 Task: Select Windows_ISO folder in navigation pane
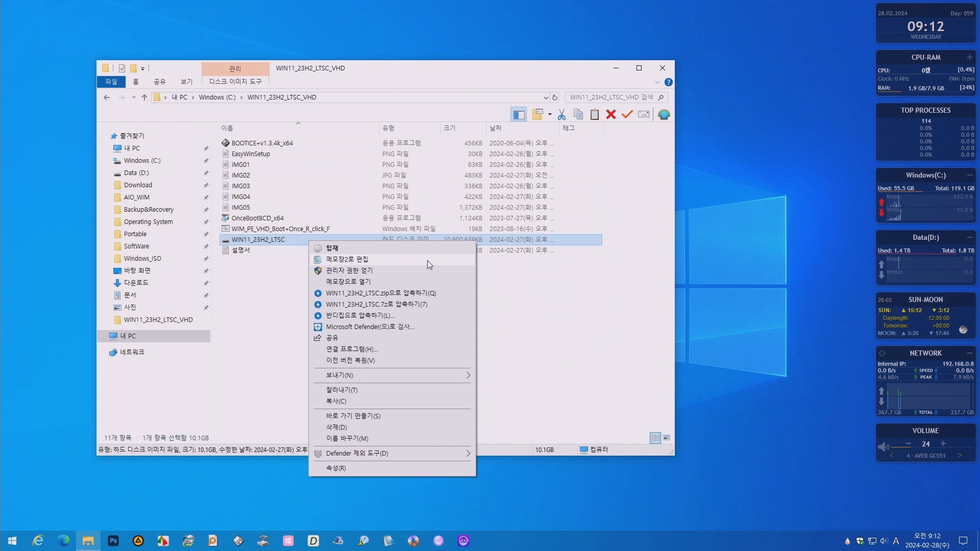tap(142, 259)
